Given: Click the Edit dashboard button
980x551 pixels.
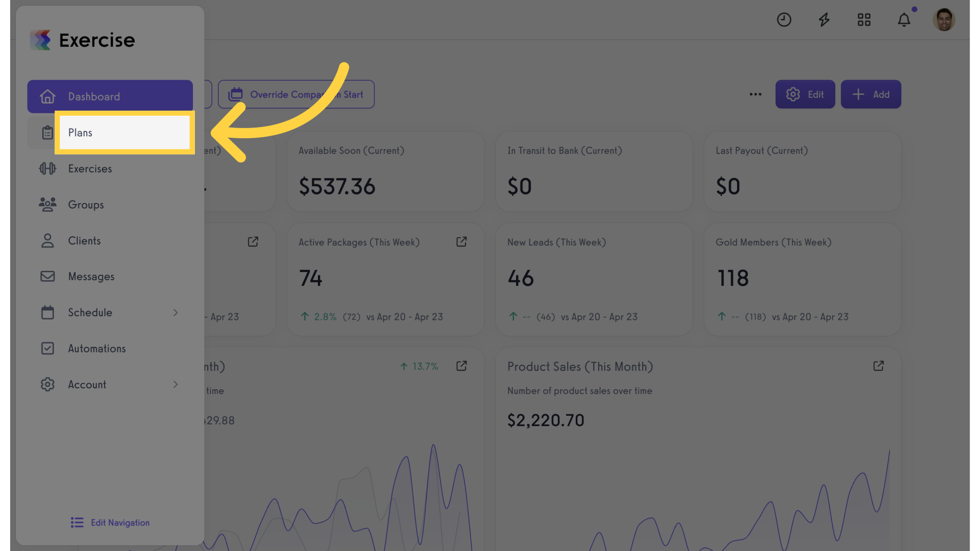Looking at the screenshot, I should (x=805, y=94).
